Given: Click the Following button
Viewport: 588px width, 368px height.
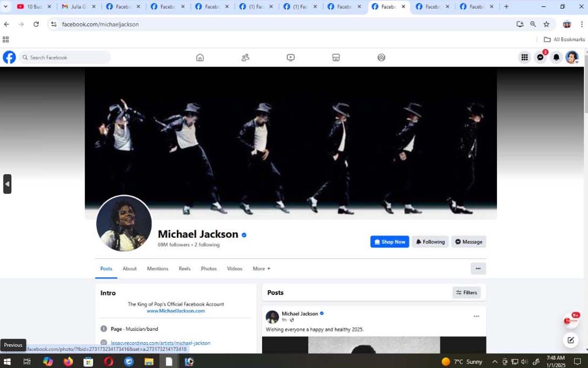Looking at the screenshot, I should tap(430, 242).
